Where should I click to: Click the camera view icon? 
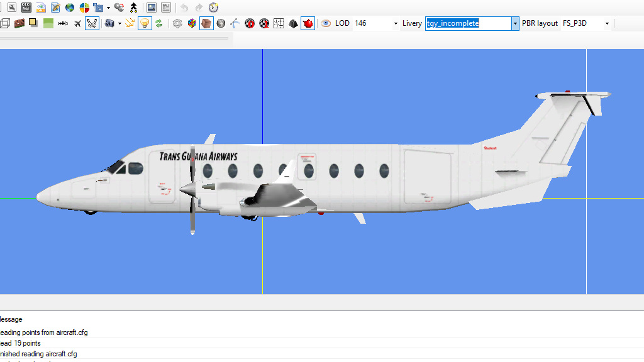point(109,23)
